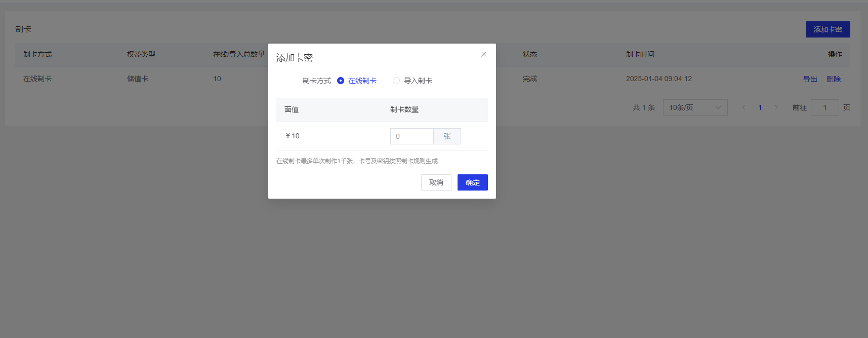Click the 面值 column header

pos(292,109)
